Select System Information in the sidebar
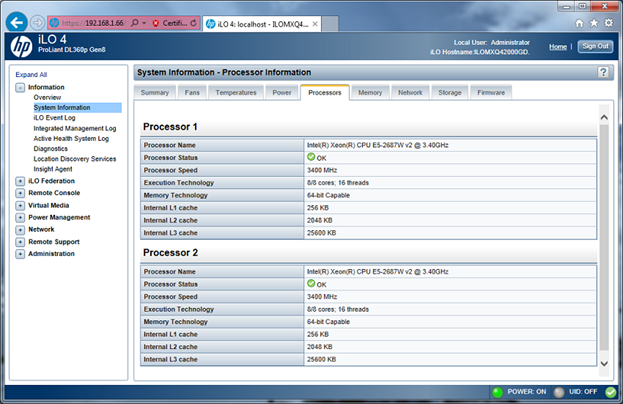Viewport: 623px width, 404px height. pyautogui.click(x=77, y=108)
